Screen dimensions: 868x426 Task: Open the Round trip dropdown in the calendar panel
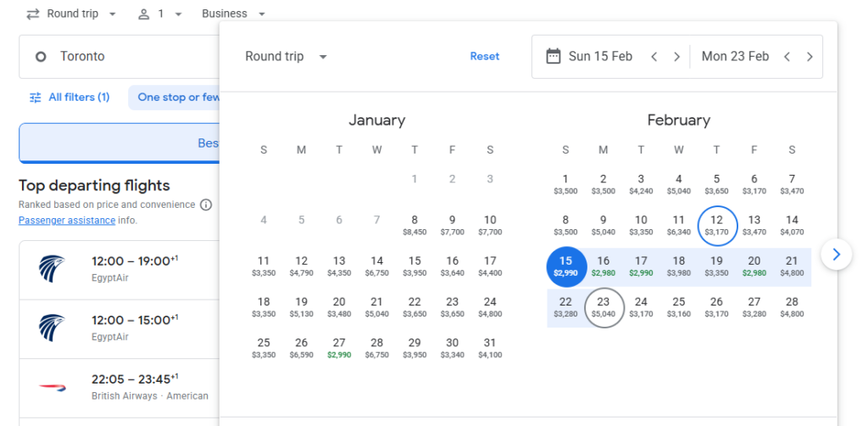pyautogui.click(x=287, y=57)
